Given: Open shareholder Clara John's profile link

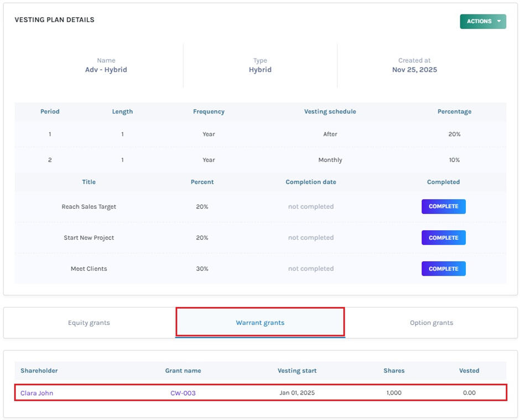Looking at the screenshot, I should [37, 393].
